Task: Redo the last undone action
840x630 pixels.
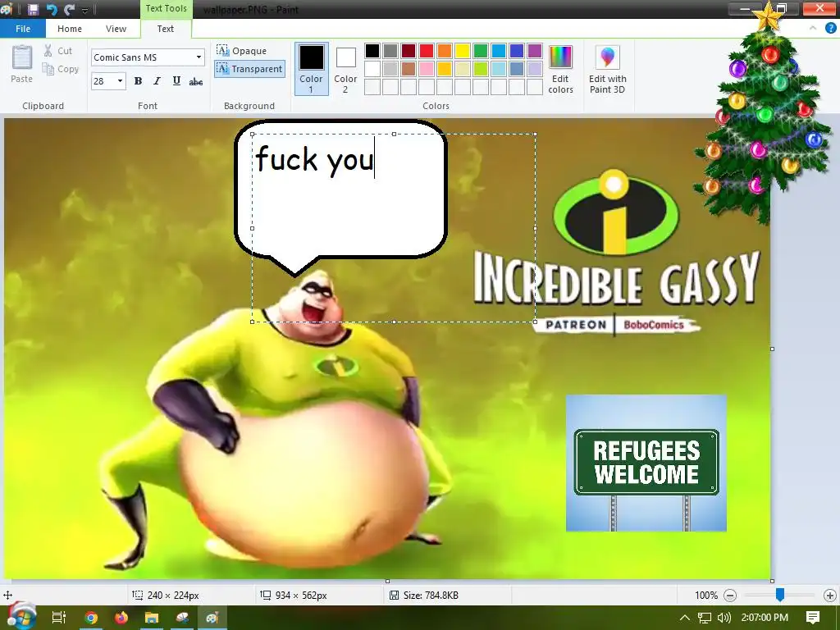Action: click(x=69, y=9)
